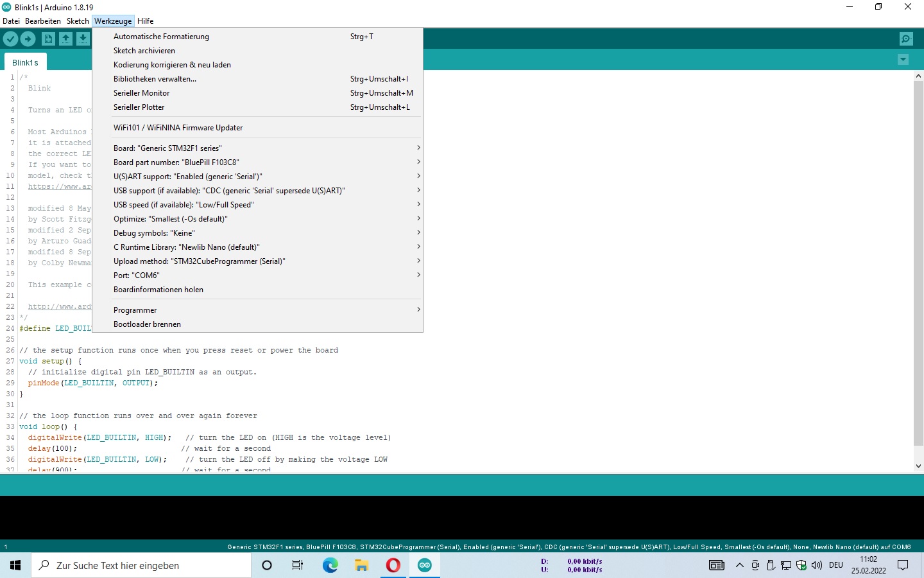Open the Serial Monitor magnifier icon
The height and width of the screenshot is (578, 924).
pos(906,39)
